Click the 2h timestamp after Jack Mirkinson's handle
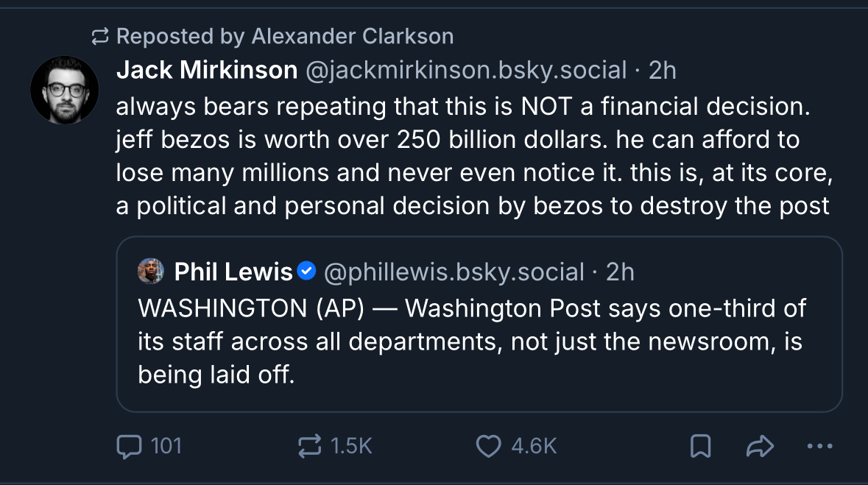Image resolution: width=868 pixels, height=485 pixels. click(662, 71)
